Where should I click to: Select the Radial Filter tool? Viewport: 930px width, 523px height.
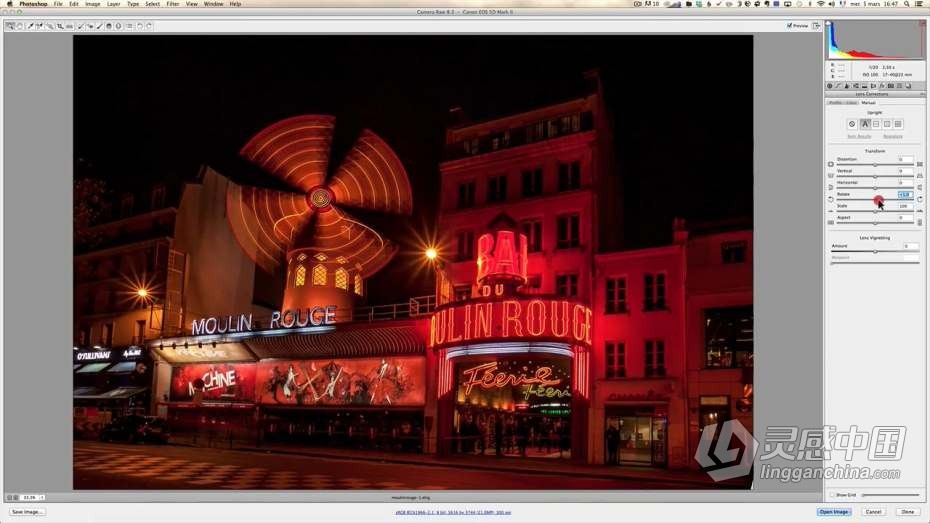point(119,26)
